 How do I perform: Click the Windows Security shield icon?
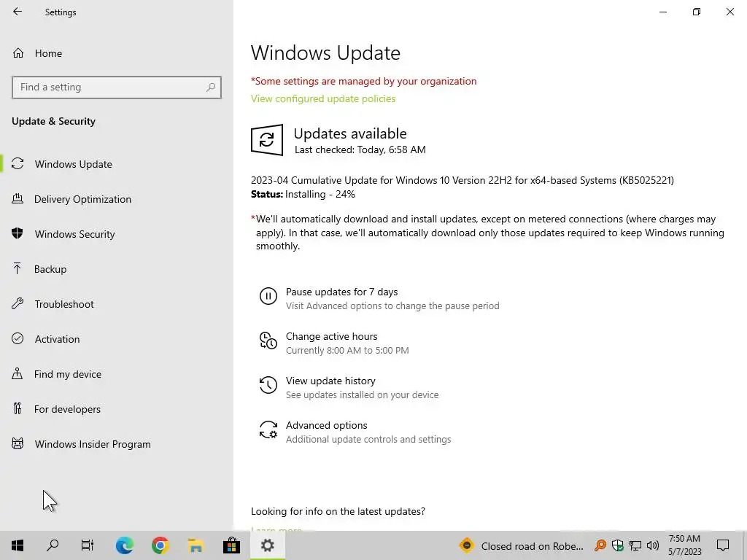pos(18,233)
